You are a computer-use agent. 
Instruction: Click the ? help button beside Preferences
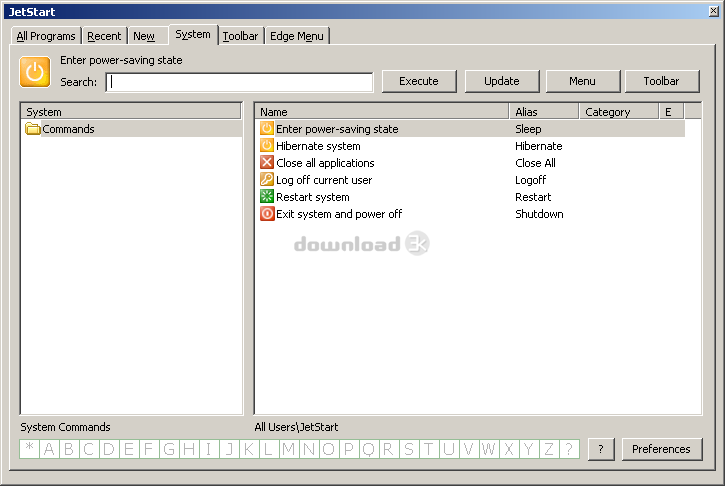(601, 449)
